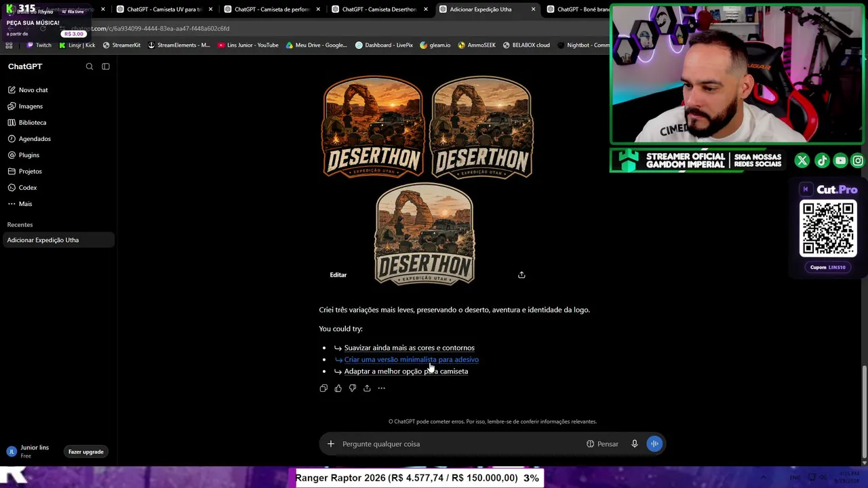Open the AmmoSEEK bookmark
Screen dimensions: 868x488
coord(477,45)
